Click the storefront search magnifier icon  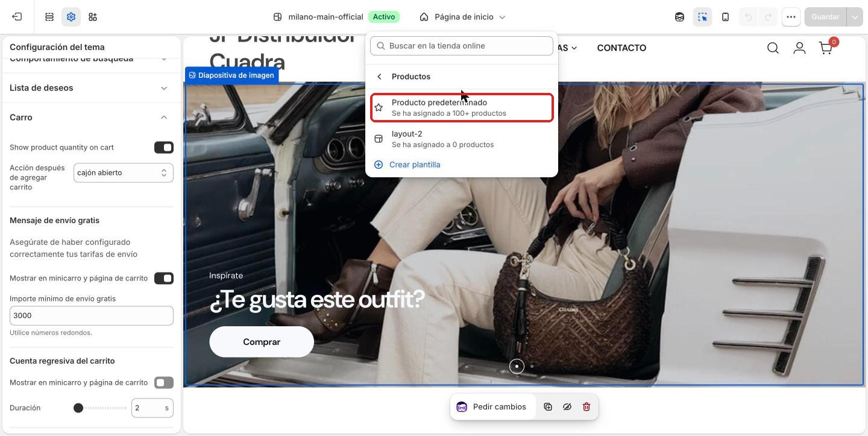click(773, 48)
